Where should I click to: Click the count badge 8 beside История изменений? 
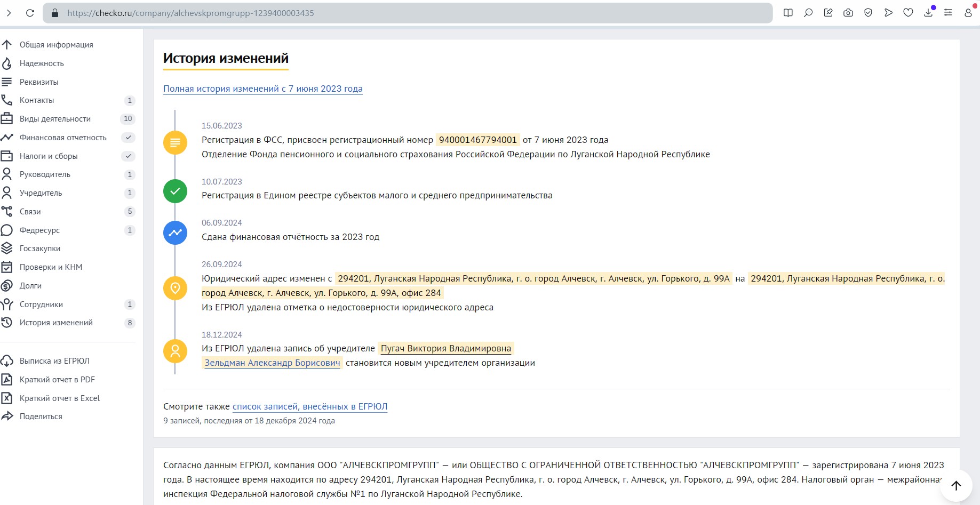click(130, 323)
